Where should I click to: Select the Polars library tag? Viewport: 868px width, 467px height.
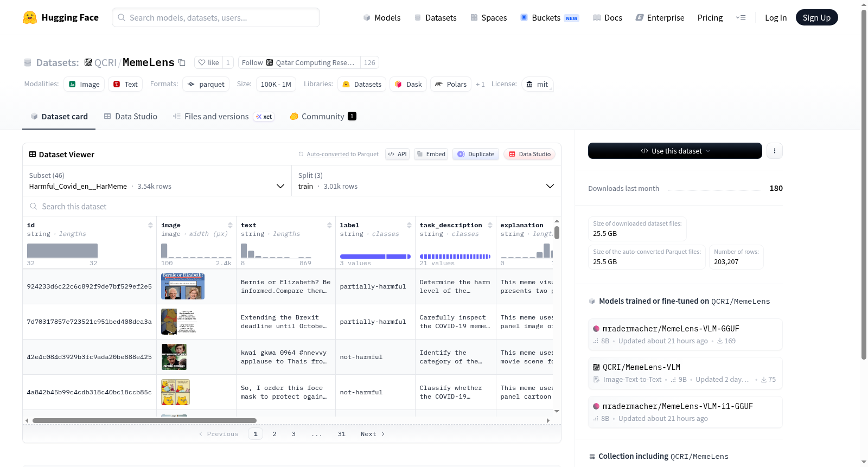click(x=451, y=84)
